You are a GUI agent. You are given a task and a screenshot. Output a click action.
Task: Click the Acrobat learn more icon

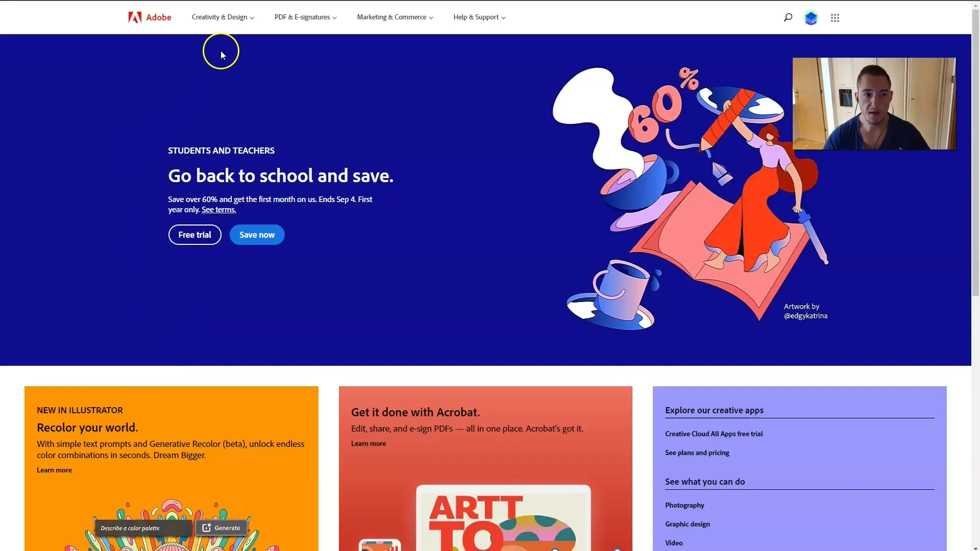[x=368, y=443]
